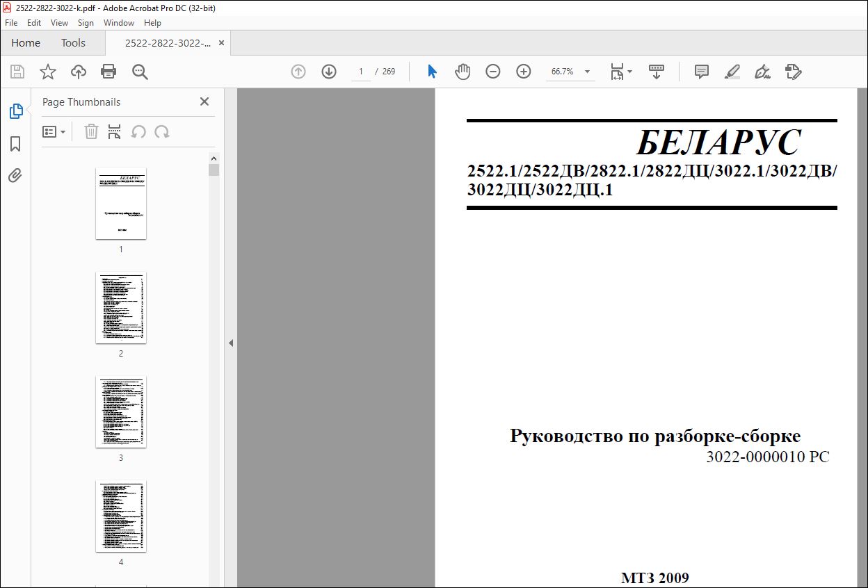Close the Page Thumbnails panel
Viewport: 868px width, 588px height.
click(x=204, y=101)
